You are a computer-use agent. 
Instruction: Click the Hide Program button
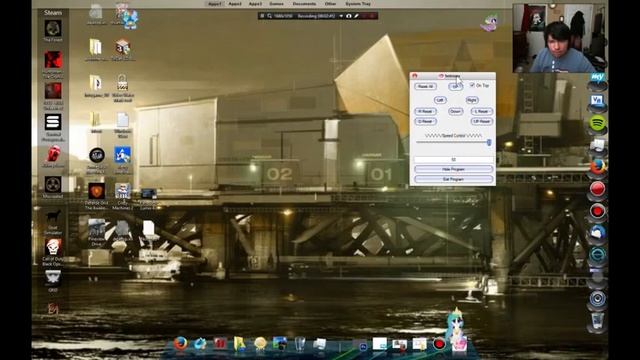[x=453, y=169]
